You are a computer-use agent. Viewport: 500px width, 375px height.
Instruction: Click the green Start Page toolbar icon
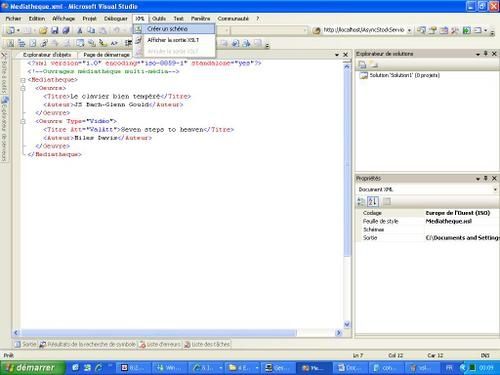[467, 30]
